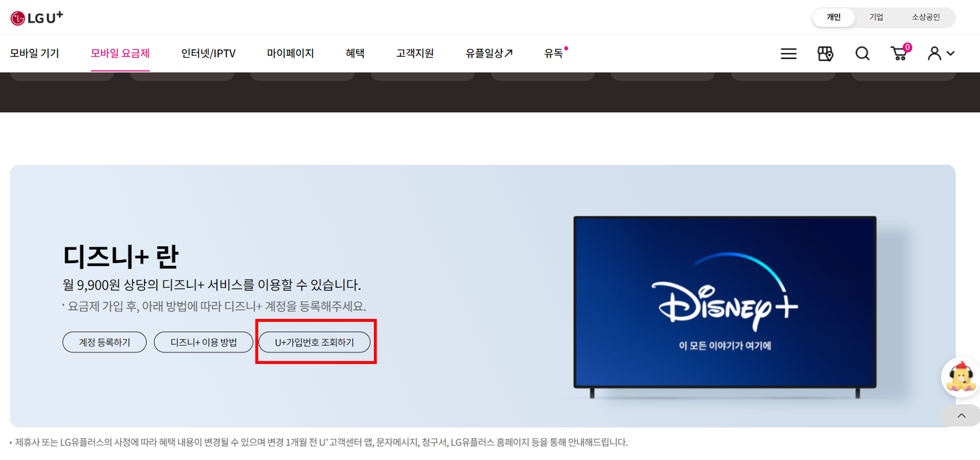
Task: Click the 디즈니+ 이용 방법 button
Action: pyautogui.click(x=203, y=342)
